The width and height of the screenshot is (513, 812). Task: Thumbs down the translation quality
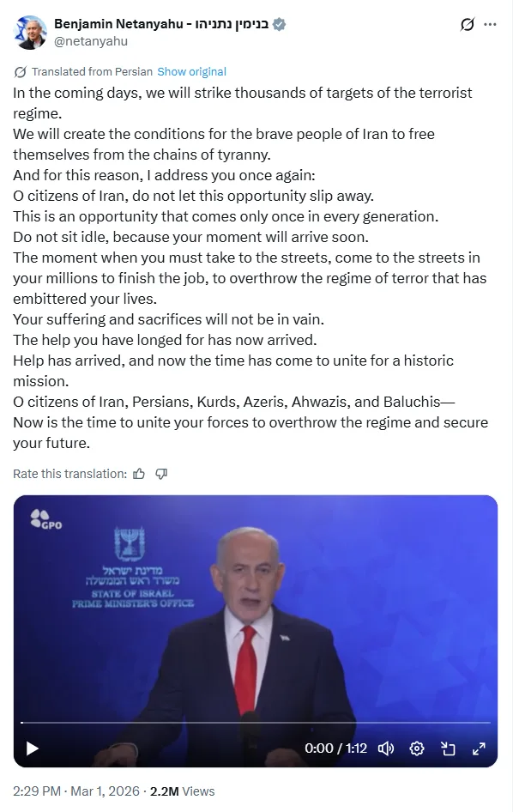[x=162, y=473]
